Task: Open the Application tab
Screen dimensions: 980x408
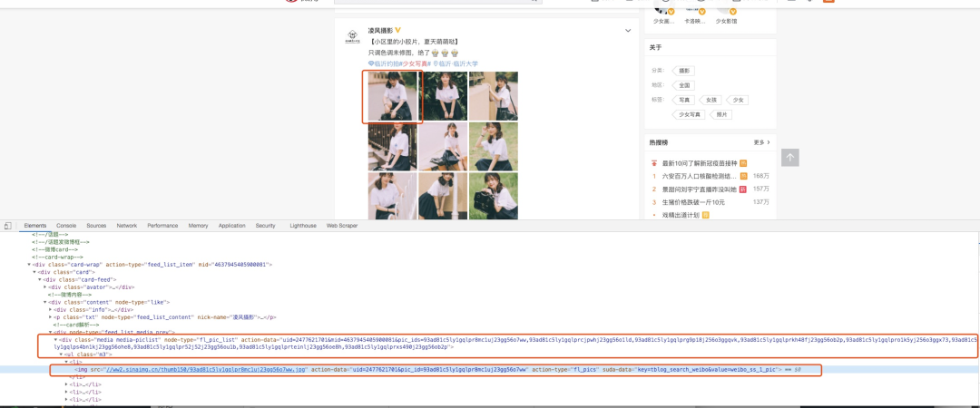Action: [x=232, y=226]
